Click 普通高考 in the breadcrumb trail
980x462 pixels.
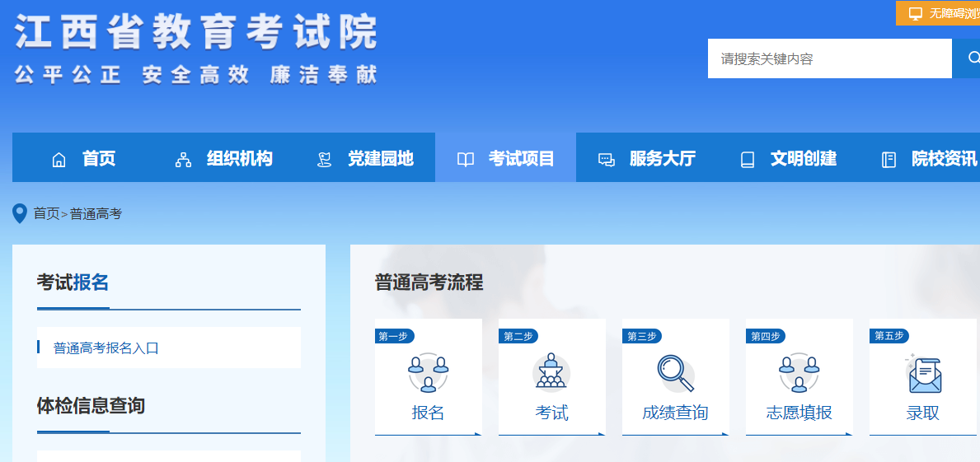point(96,214)
